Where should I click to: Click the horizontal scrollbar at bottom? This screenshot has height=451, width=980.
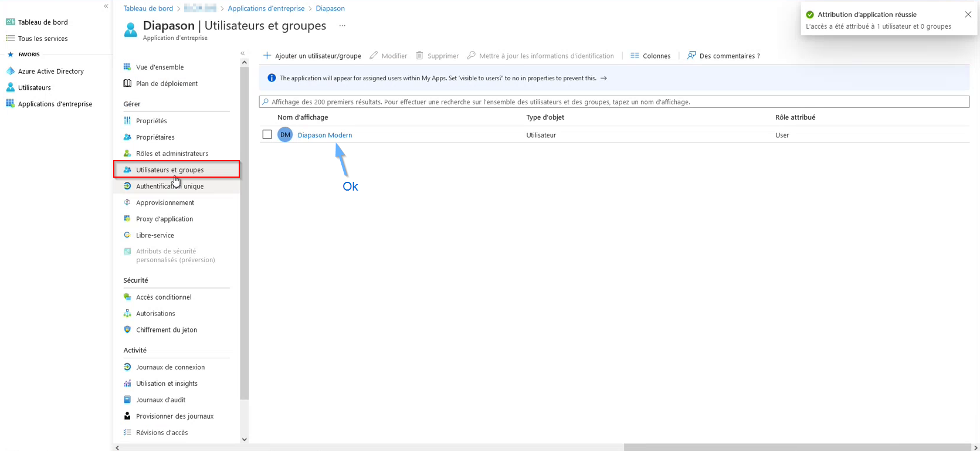796,447
